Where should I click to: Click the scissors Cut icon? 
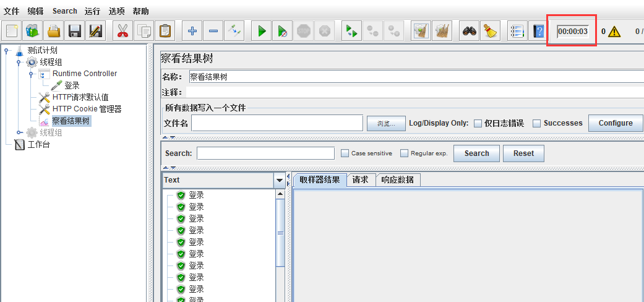(122, 30)
